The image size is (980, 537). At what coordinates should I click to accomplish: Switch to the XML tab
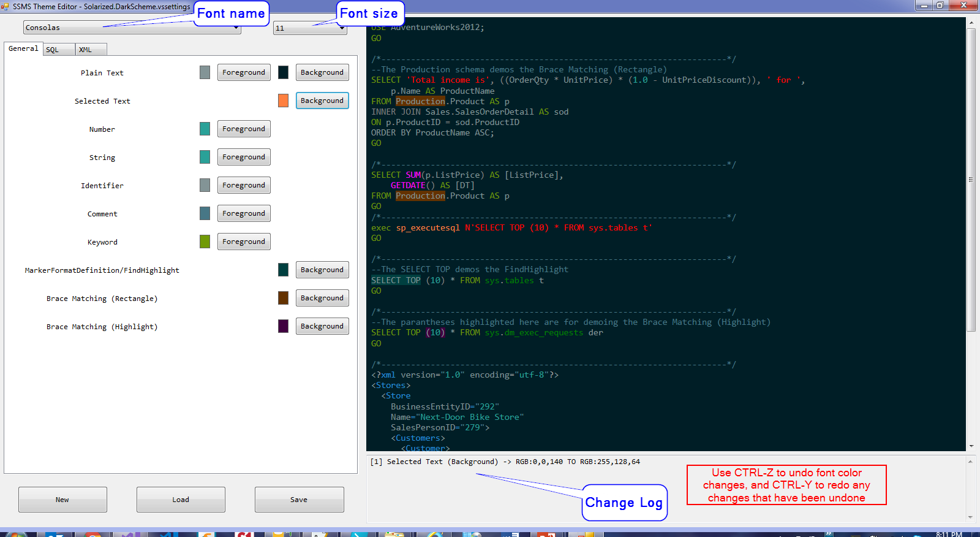click(x=91, y=50)
